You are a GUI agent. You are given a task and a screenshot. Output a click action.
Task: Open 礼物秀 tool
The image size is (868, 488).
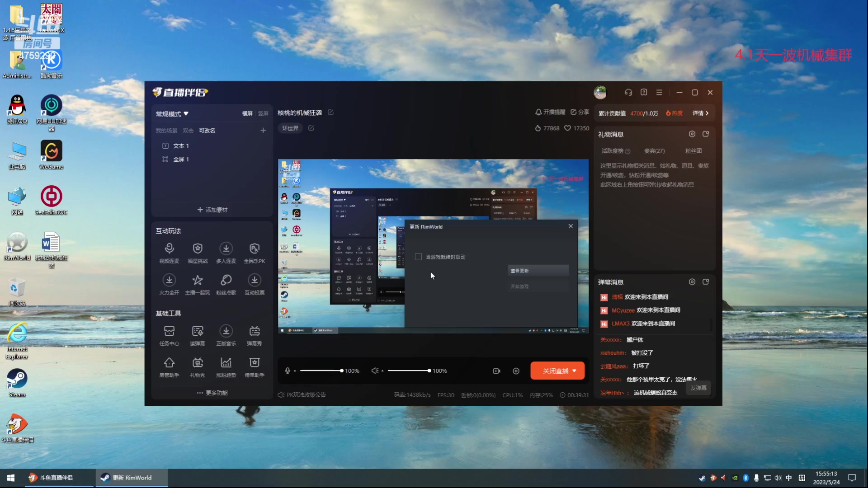(198, 367)
